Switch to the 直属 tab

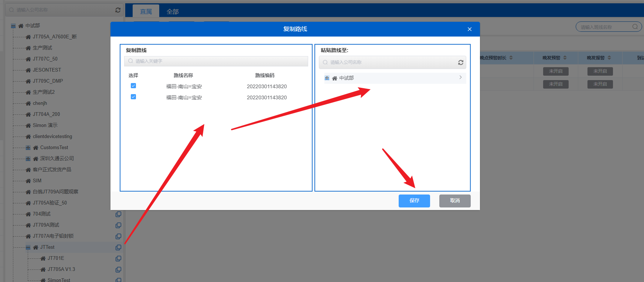tap(146, 11)
